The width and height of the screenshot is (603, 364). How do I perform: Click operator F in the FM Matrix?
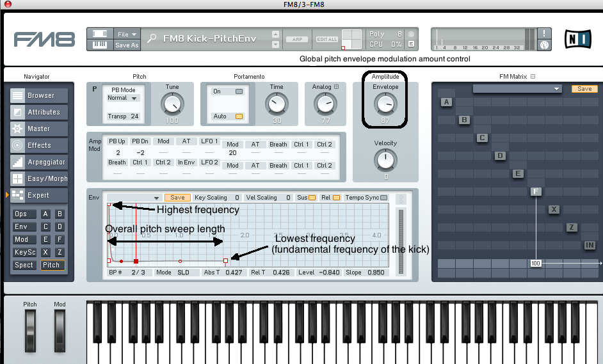point(536,191)
